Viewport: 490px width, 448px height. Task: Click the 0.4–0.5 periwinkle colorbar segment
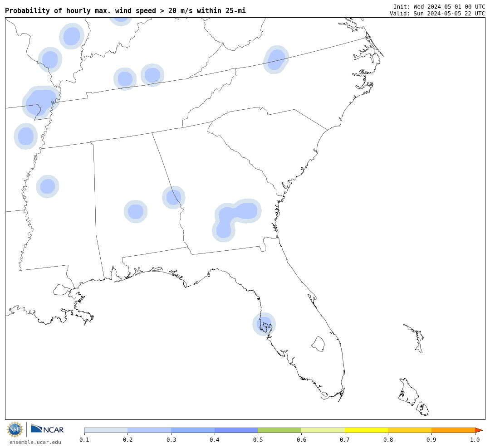tap(236, 430)
